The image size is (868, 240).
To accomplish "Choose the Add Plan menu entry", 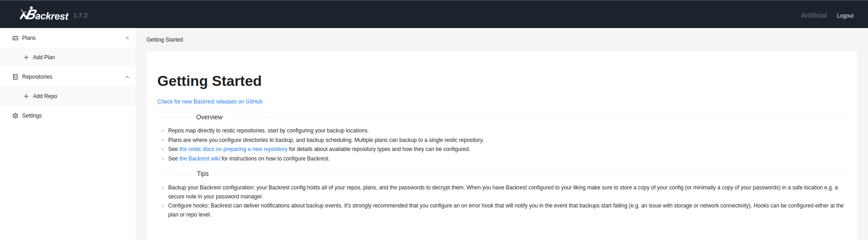I will click(x=44, y=57).
